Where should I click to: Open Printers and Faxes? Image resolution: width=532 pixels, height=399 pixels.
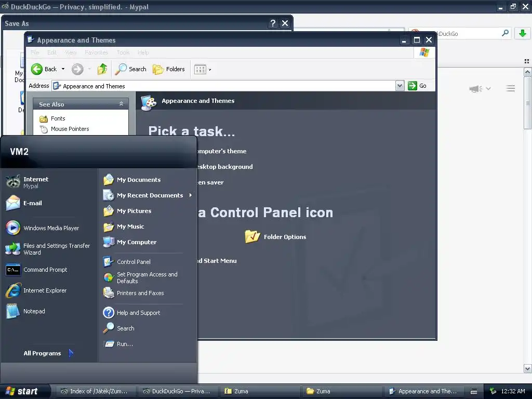point(134,293)
